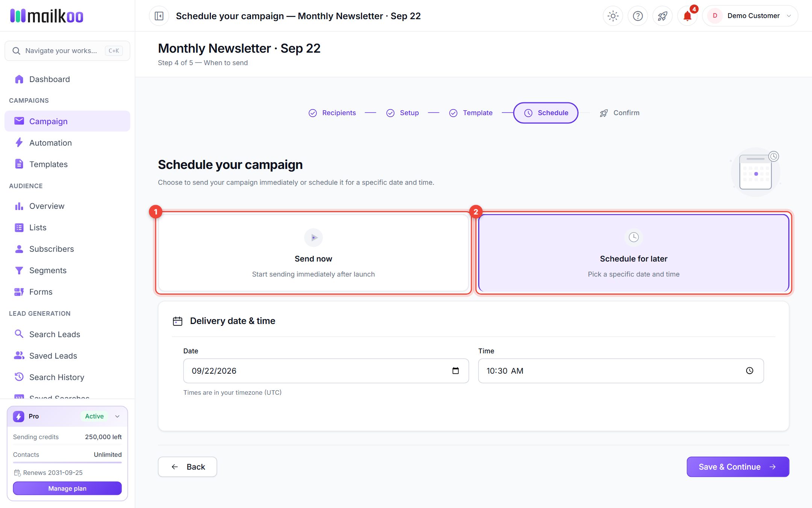Viewport: 812px width, 508px height.
Task: Click the "Times are in your timezone (UTC)" note
Action: pyautogui.click(x=232, y=392)
